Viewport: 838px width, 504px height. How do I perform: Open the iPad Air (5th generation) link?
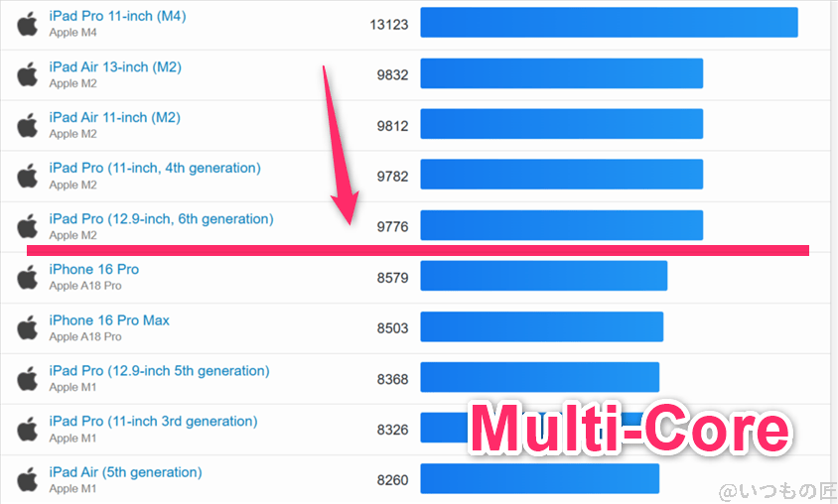pos(125,471)
